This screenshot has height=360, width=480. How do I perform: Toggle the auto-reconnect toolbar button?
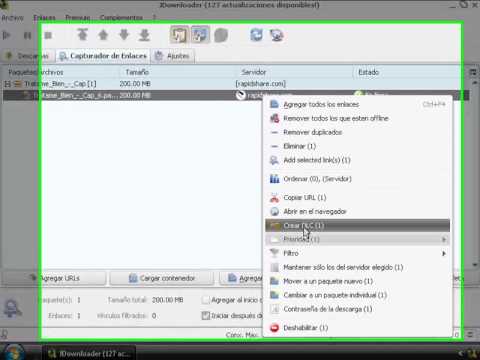pyautogui.click(x=200, y=35)
